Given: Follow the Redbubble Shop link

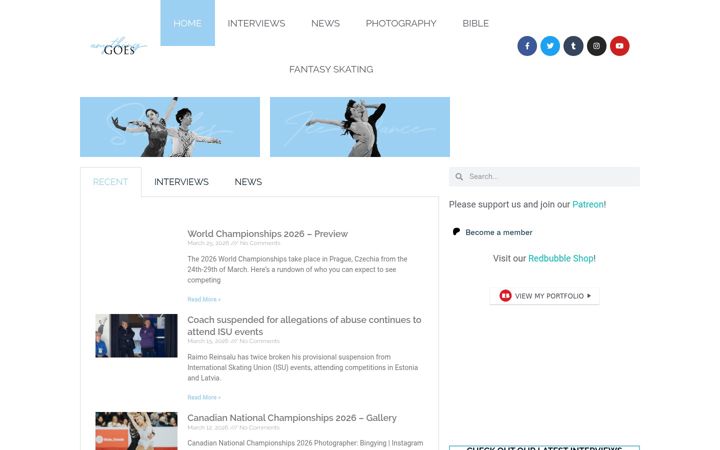Looking at the screenshot, I should pyautogui.click(x=561, y=259).
